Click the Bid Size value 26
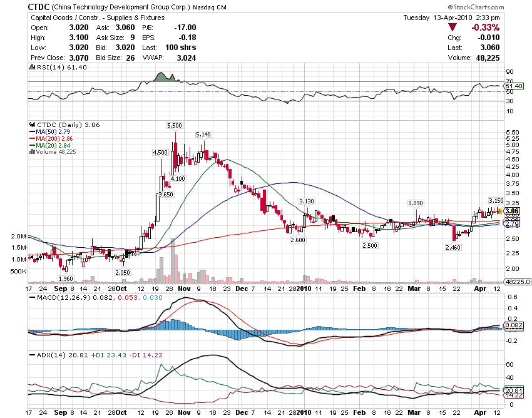Screen dimensions: 532x418 [x=130, y=58]
